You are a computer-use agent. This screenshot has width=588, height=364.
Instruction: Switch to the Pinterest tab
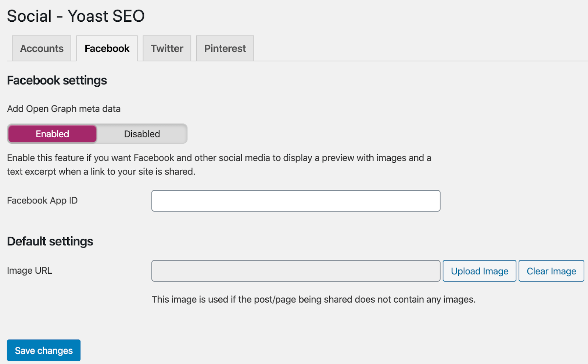pos(225,48)
